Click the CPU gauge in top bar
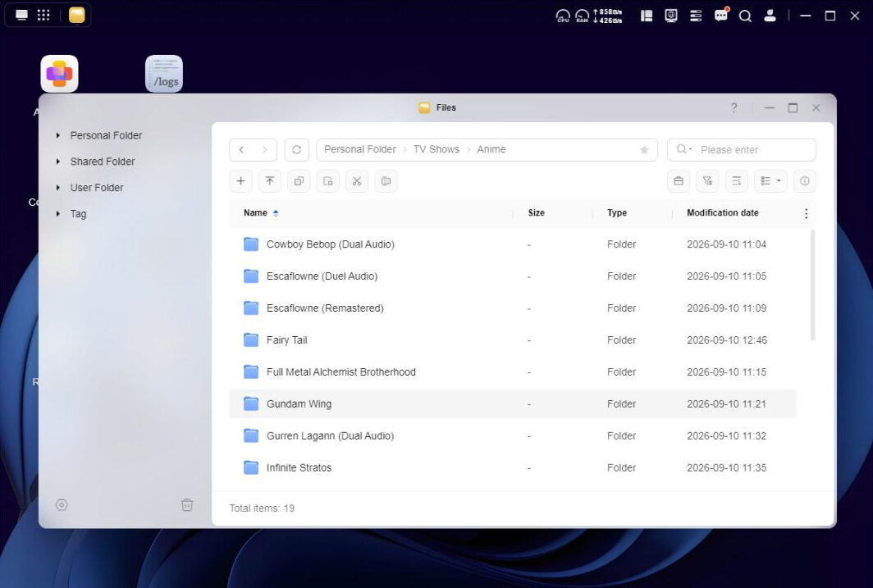This screenshot has height=588, width=873. click(563, 16)
